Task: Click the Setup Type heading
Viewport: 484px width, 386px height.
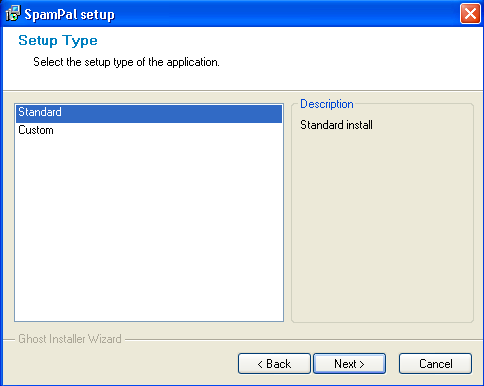Action: 58,41
